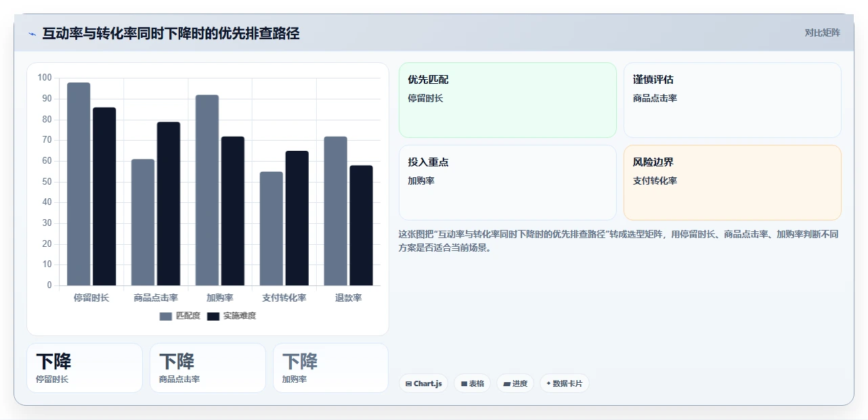The image size is (868, 420).
Task: Click the 支付转化率 匹配度 bar
Action: [272, 229]
